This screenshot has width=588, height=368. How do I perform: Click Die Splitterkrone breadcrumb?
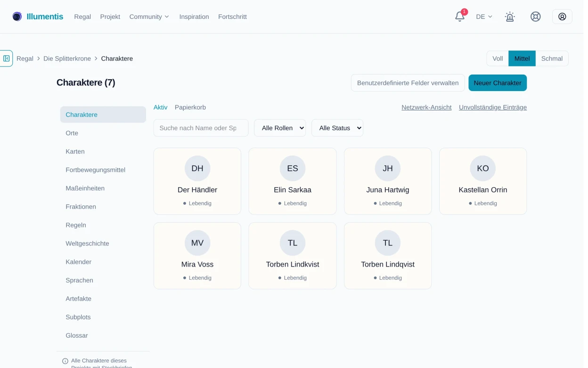pos(67,59)
